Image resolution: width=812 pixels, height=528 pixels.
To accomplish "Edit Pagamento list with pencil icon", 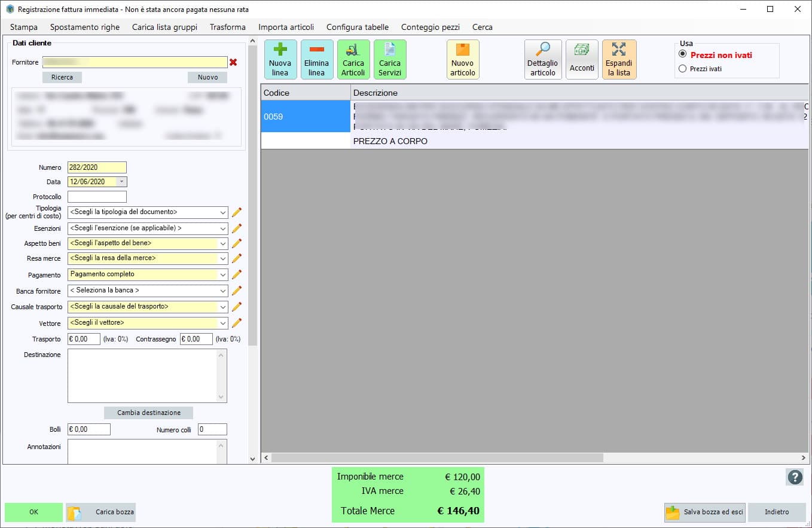I will [x=237, y=274].
